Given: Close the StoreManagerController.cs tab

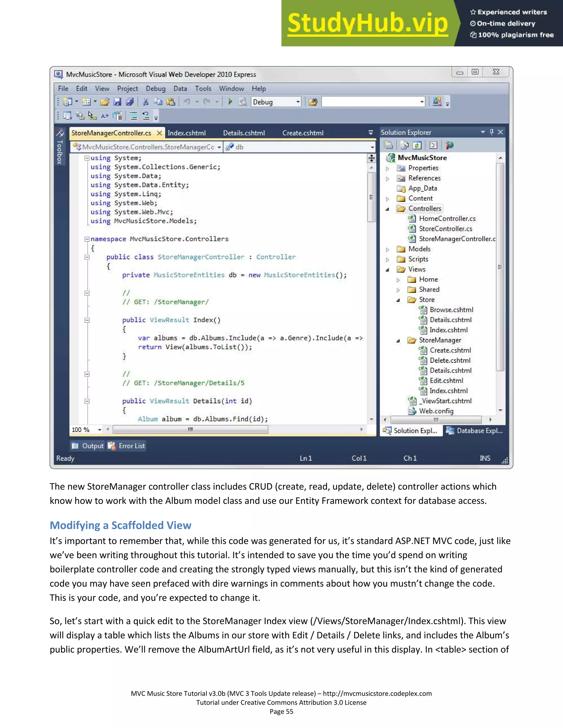Looking at the screenshot, I should [159, 133].
